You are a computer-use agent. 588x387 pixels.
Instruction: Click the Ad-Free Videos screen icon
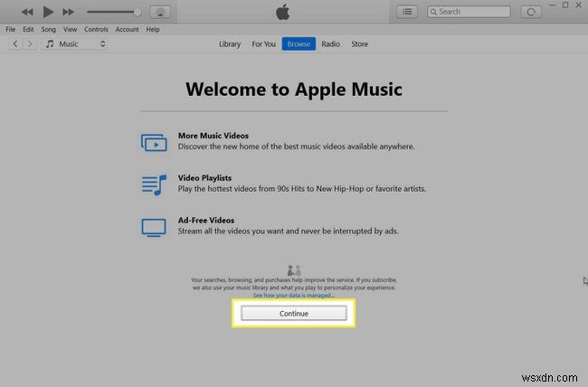(154, 227)
